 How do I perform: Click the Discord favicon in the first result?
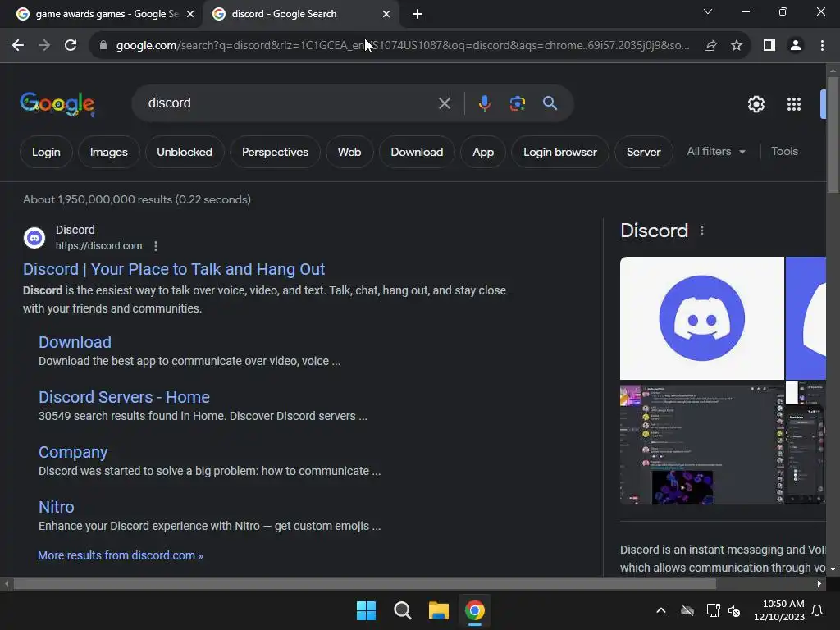(x=34, y=237)
